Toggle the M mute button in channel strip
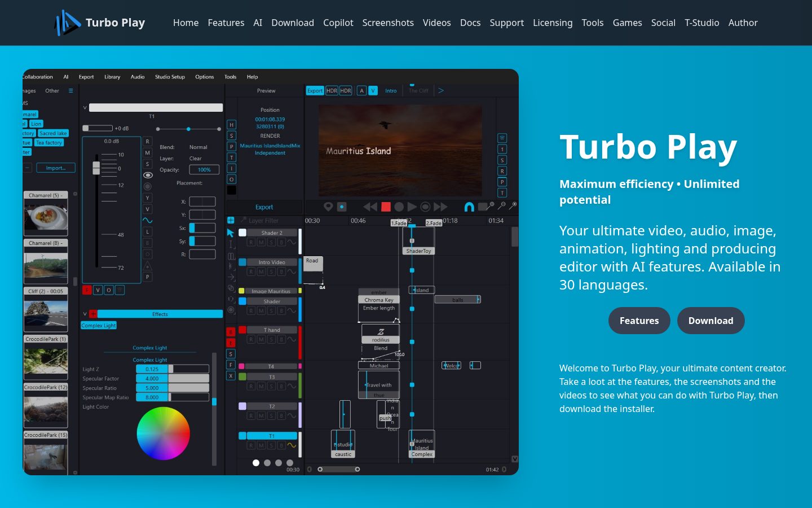The width and height of the screenshot is (812, 508). (x=148, y=152)
